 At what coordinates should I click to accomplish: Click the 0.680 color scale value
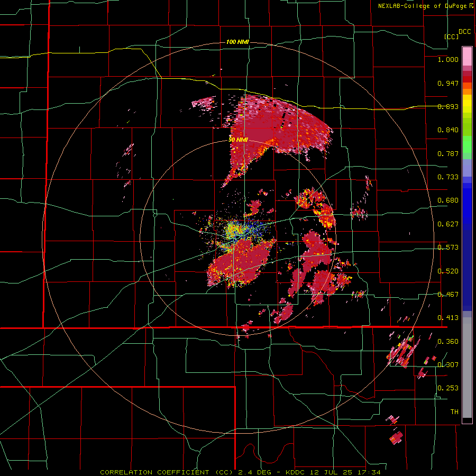coord(448,200)
